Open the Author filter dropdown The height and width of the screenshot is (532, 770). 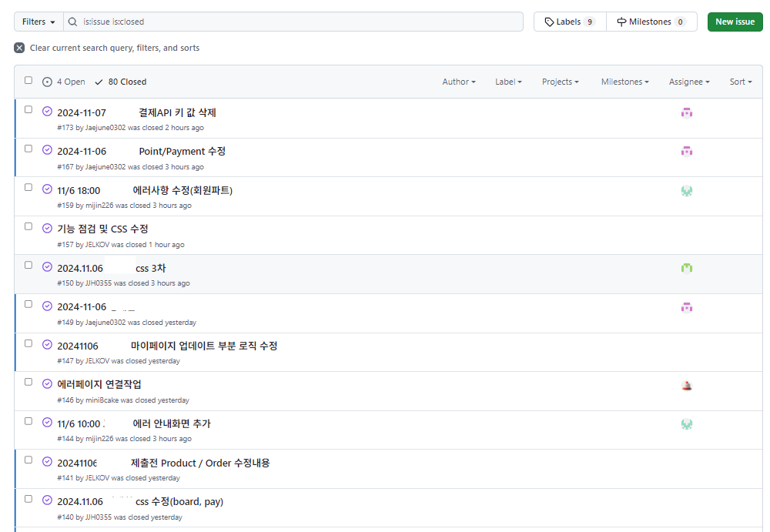pos(459,82)
